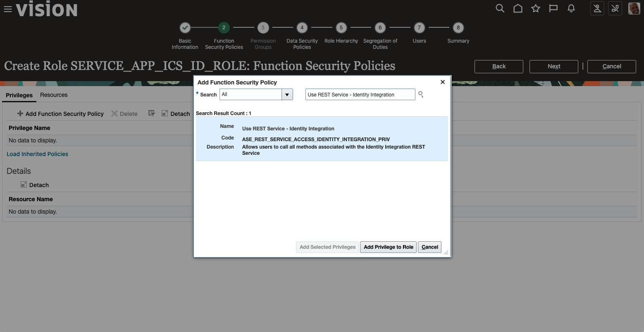Open the user profile picture menu
644x332 pixels.
tap(634, 8)
